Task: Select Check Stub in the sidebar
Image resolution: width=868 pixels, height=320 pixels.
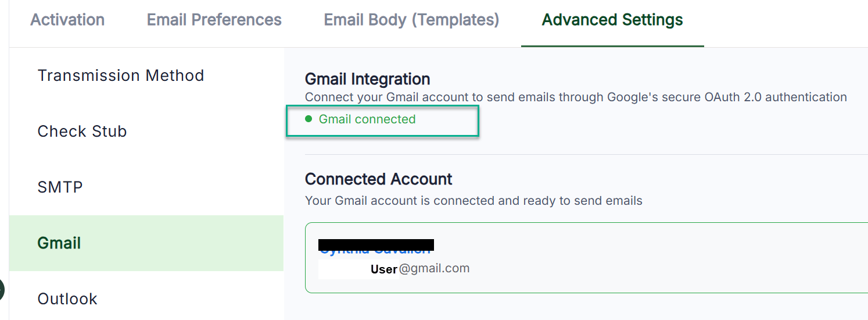Action: [x=82, y=131]
